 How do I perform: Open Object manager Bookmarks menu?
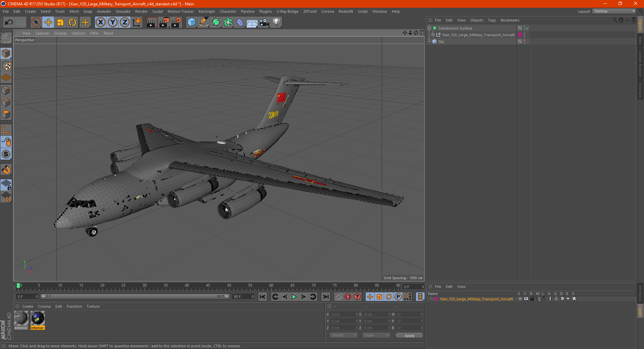tap(510, 20)
